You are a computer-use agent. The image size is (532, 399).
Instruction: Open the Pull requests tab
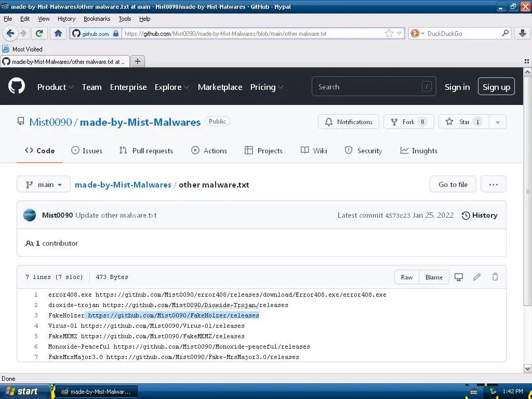coord(146,151)
